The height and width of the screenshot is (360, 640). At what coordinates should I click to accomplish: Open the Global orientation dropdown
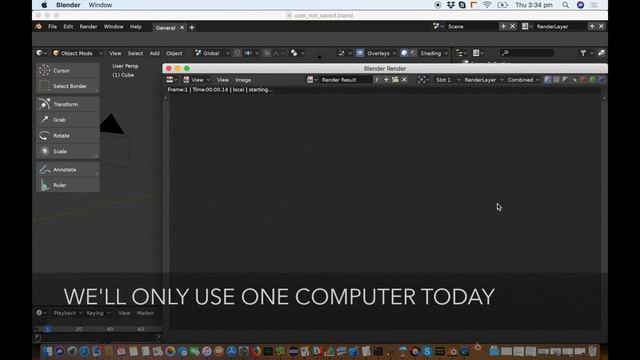point(212,53)
